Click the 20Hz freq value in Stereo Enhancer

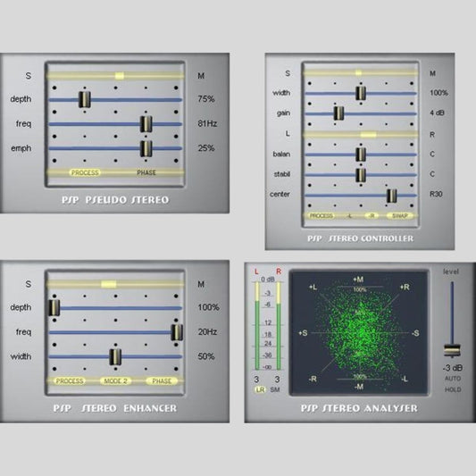click(207, 332)
